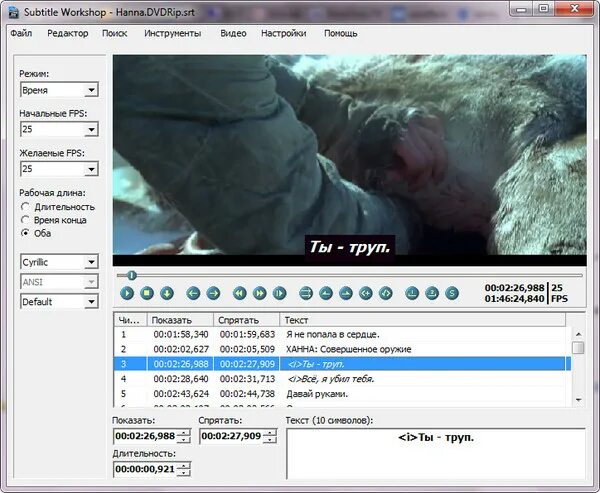
Task: Set subtitle hide time icon
Action: click(x=346, y=294)
